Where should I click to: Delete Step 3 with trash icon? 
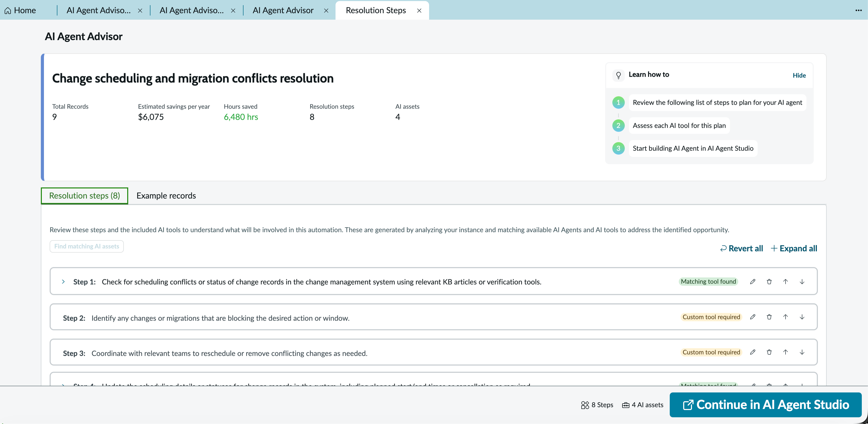click(769, 352)
